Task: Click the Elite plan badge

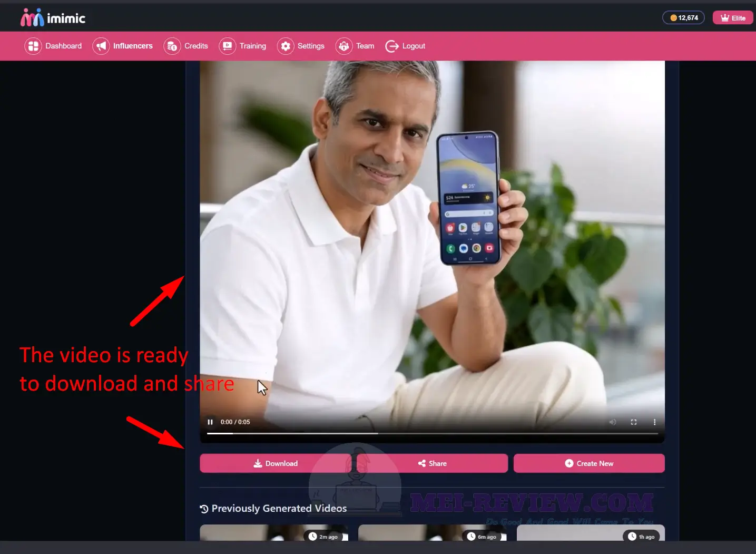Action: click(x=733, y=18)
